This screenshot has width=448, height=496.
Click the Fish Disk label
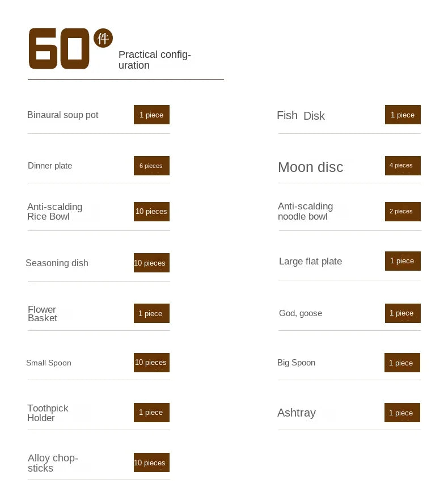301,116
